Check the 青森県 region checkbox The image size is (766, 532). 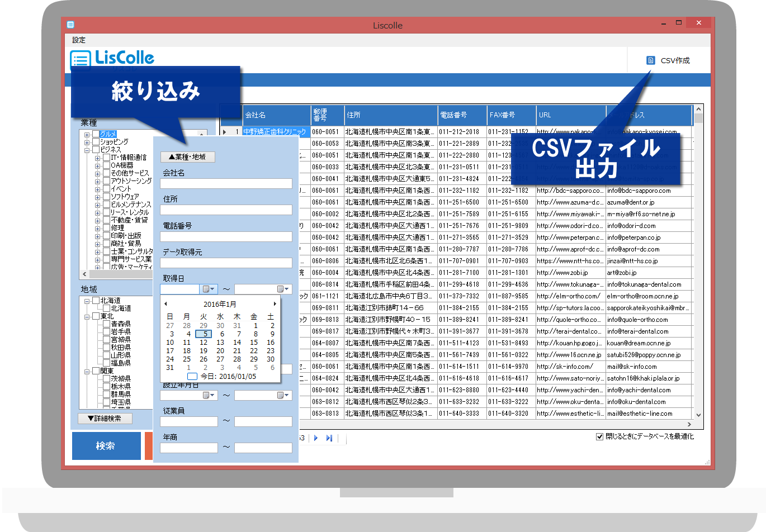[x=107, y=324]
